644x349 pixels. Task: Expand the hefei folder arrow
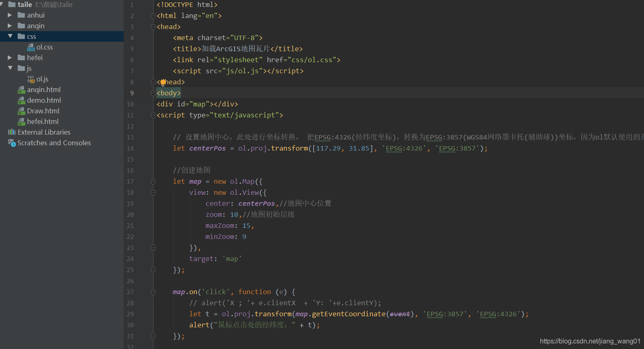click(10, 58)
